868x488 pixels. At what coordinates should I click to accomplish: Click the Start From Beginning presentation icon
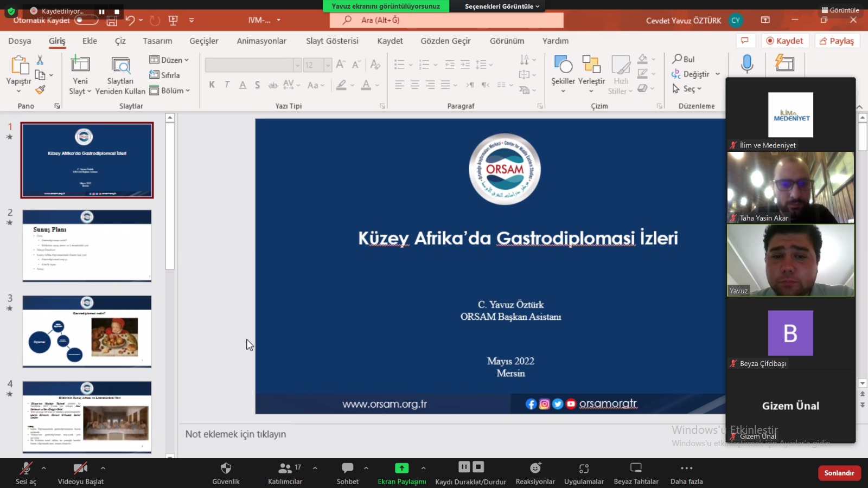tap(173, 20)
